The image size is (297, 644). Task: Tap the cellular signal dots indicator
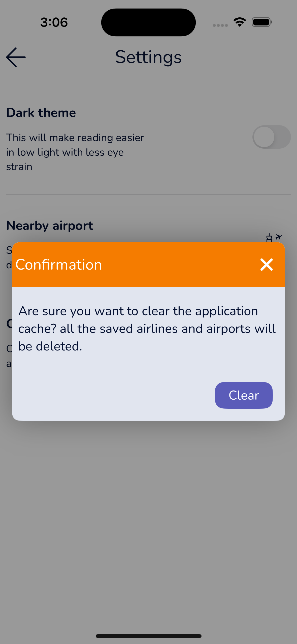point(220,25)
